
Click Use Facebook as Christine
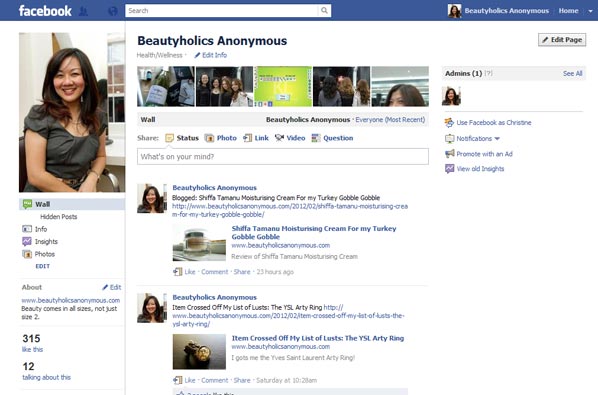pyautogui.click(x=488, y=123)
